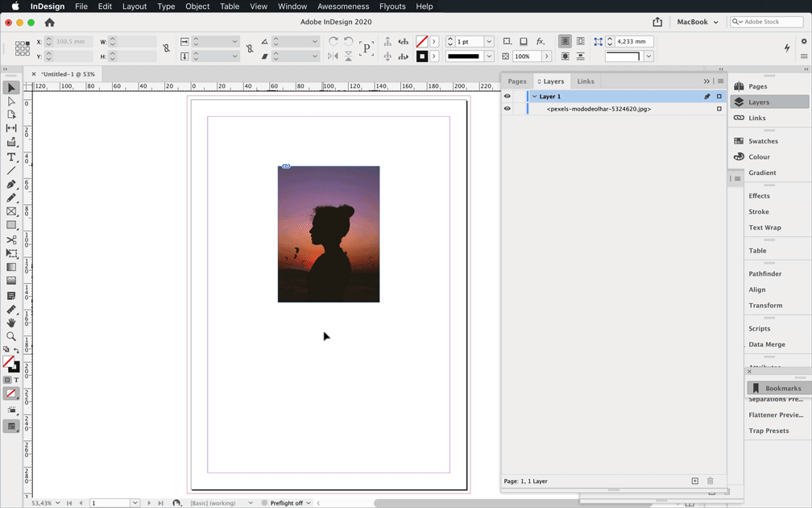Click the fill/stroke swatch in toolbox

11,364
